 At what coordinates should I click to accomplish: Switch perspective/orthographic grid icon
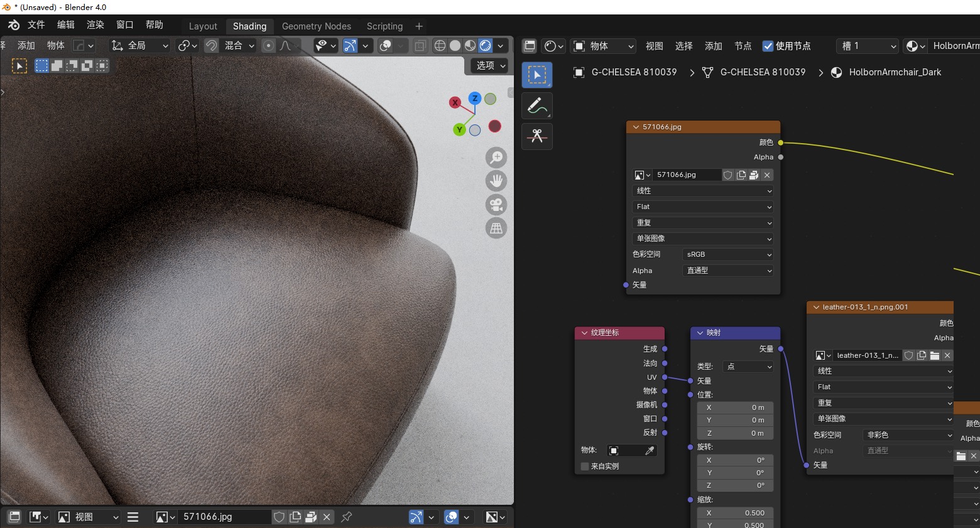(496, 229)
